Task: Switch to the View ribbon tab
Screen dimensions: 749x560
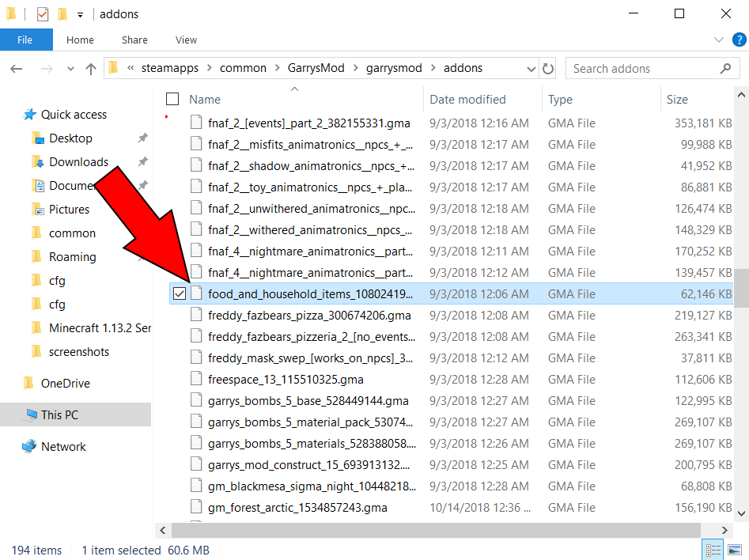Action: coord(186,40)
